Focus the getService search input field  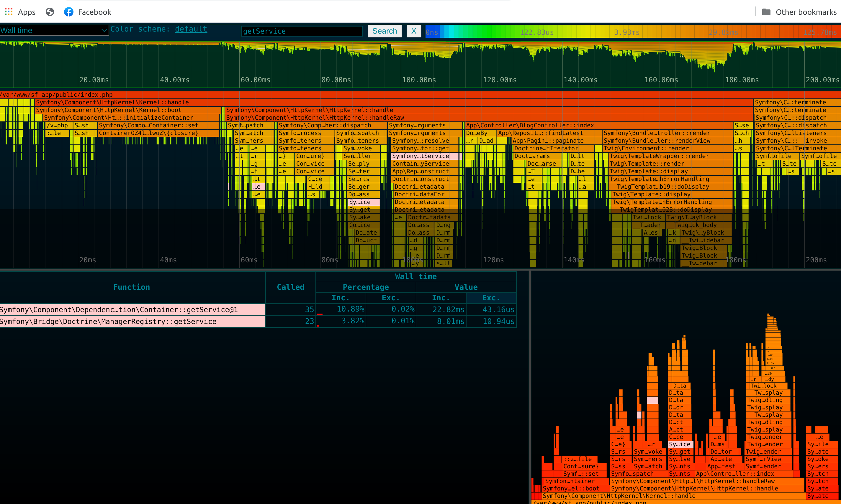[x=302, y=31]
